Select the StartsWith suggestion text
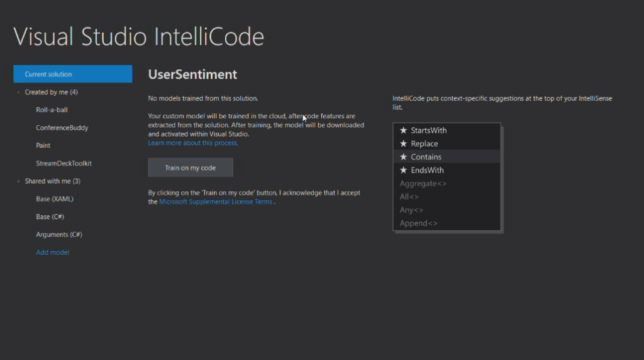Viewport: 644px width, 360px height. coord(429,130)
